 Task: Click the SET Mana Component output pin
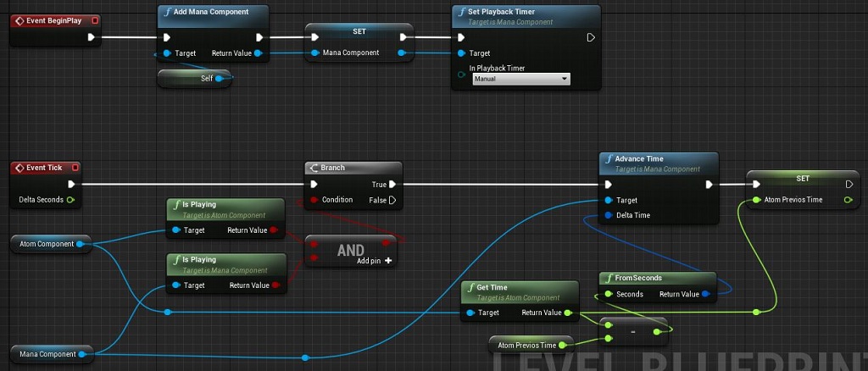[x=401, y=53]
